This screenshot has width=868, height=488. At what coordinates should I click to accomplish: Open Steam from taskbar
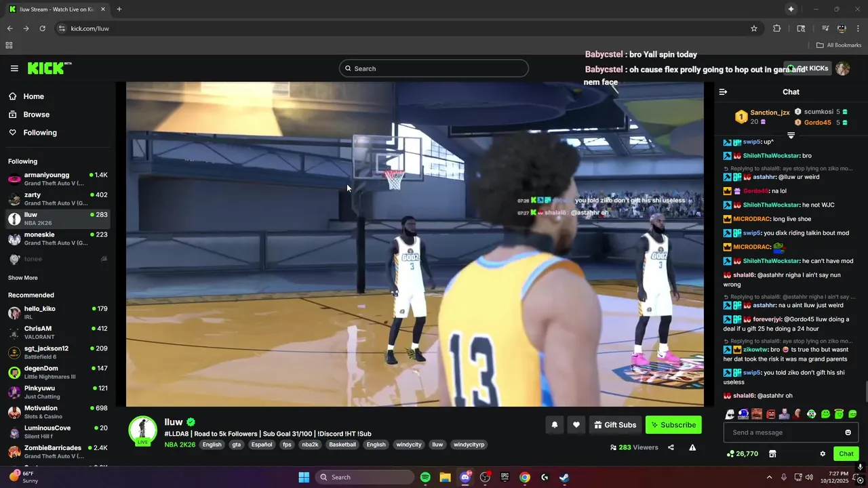[x=564, y=477]
